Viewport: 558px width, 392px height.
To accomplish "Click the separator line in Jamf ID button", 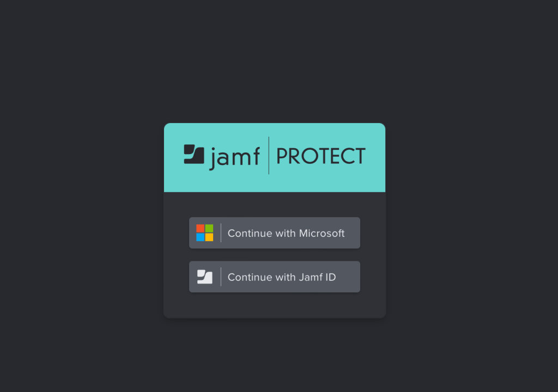I will pos(221,277).
